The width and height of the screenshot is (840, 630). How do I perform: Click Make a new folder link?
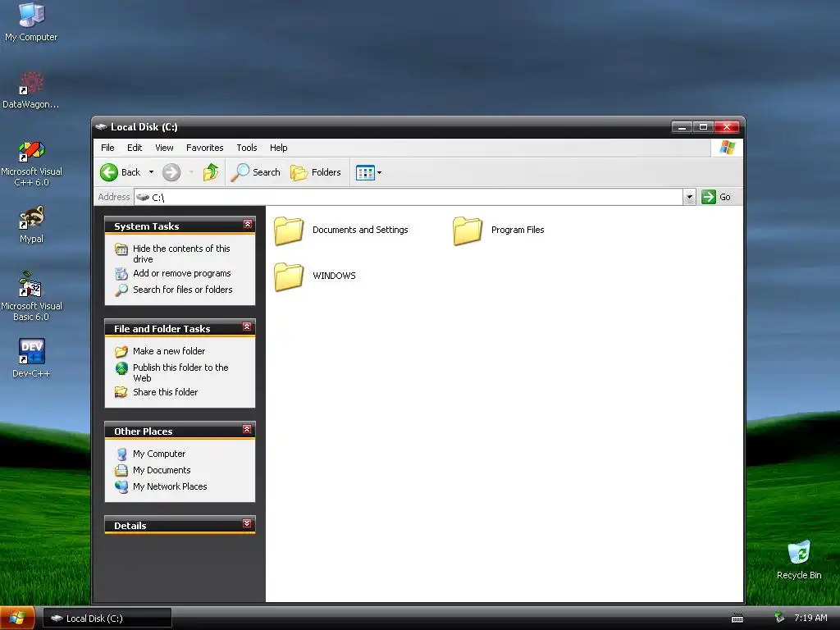point(169,351)
